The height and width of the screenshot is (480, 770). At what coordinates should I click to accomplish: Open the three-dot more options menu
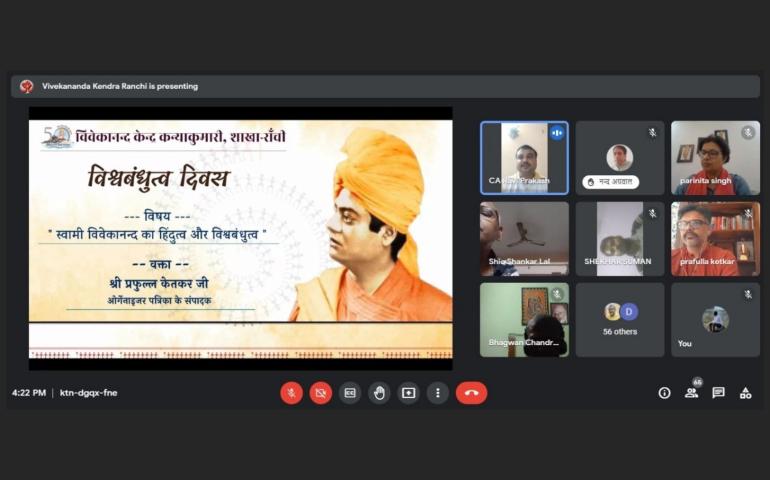pyautogui.click(x=438, y=393)
